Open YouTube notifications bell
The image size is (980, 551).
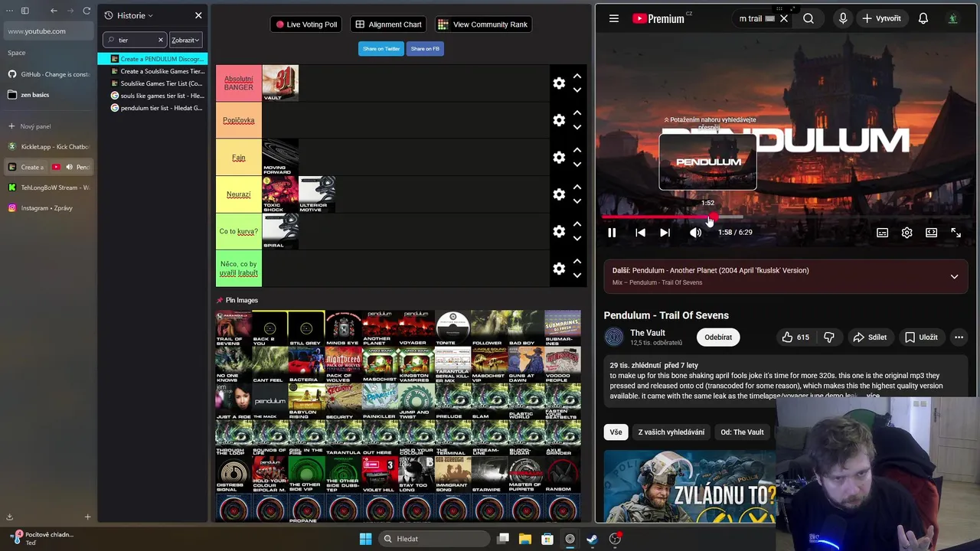click(923, 18)
